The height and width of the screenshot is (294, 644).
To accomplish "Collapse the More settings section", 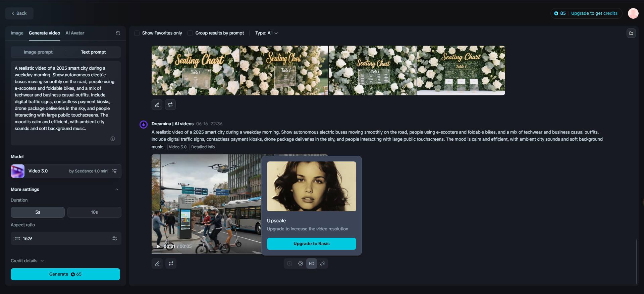I will [x=117, y=190].
